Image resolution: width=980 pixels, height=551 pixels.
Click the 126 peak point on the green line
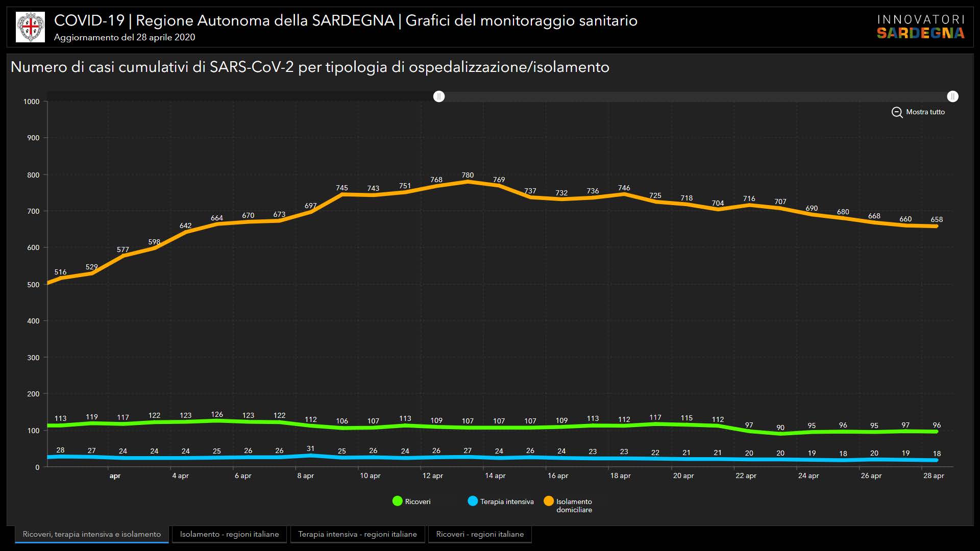coord(217,421)
